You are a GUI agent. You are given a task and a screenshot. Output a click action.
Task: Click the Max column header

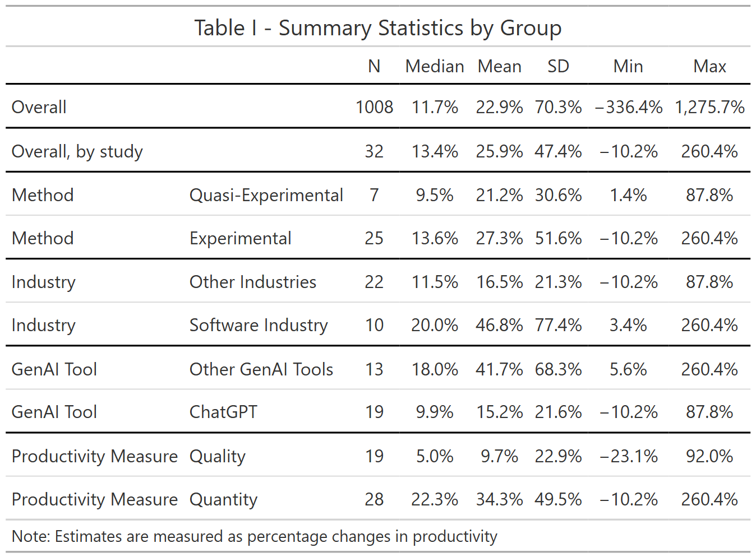709,66
